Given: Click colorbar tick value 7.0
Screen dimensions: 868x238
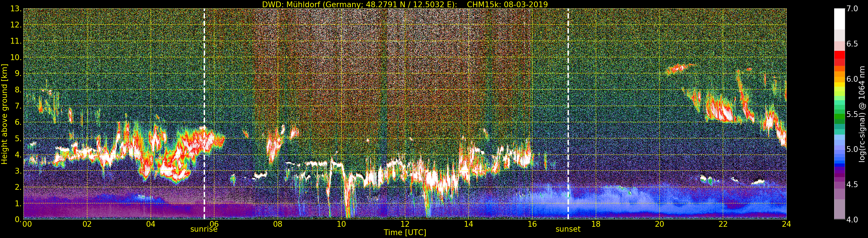Looking at the screenshot, I should pyautogui.click(x=852, y=9).
